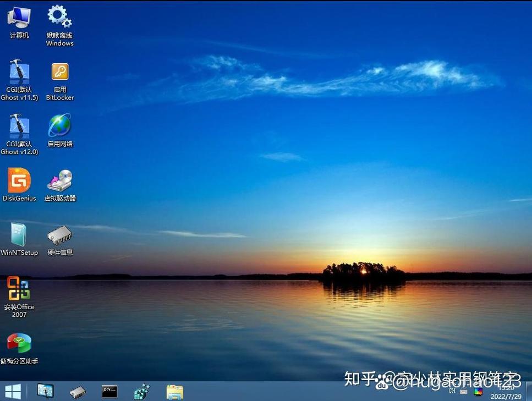532x401 pixels.
Task: Open File Explorer from the taskbar
Action: [x=175, y=392]
